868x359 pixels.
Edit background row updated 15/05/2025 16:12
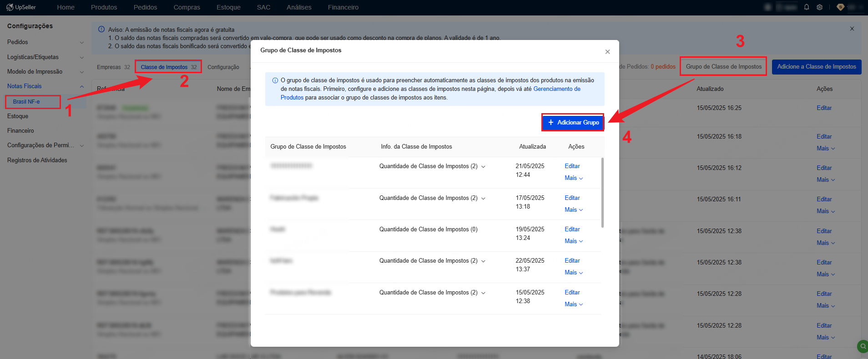(824, 168)
